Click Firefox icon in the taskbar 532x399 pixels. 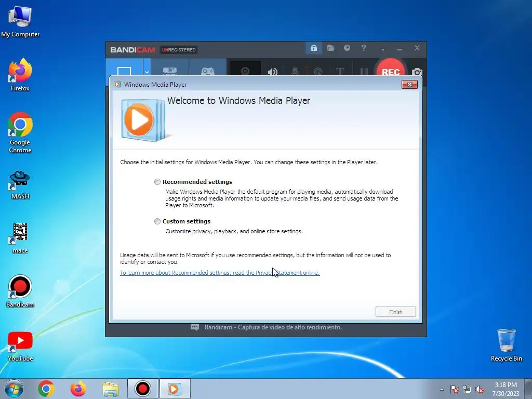pyautogui.click(x=78, y=389)
